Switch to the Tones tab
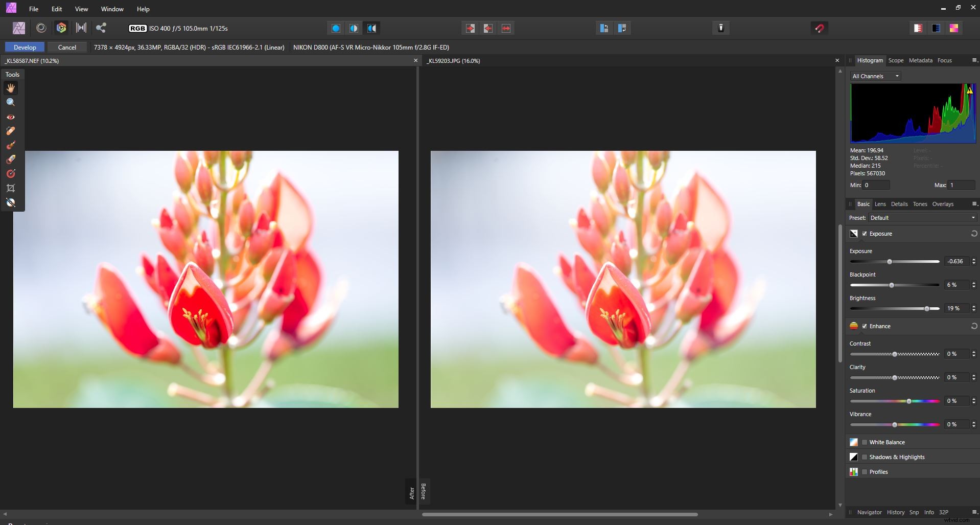Screen dimensions: 980x525 click(920, 204)
